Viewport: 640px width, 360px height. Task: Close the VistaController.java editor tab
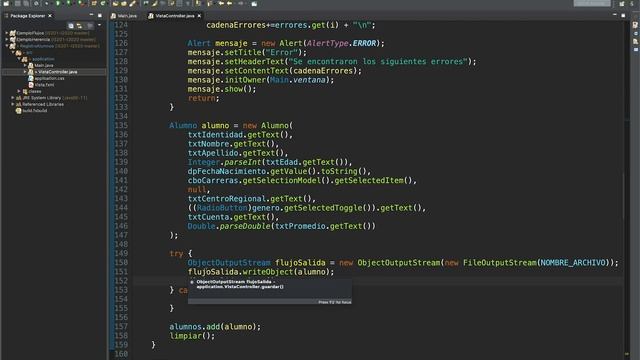click(x=199, y=16)
